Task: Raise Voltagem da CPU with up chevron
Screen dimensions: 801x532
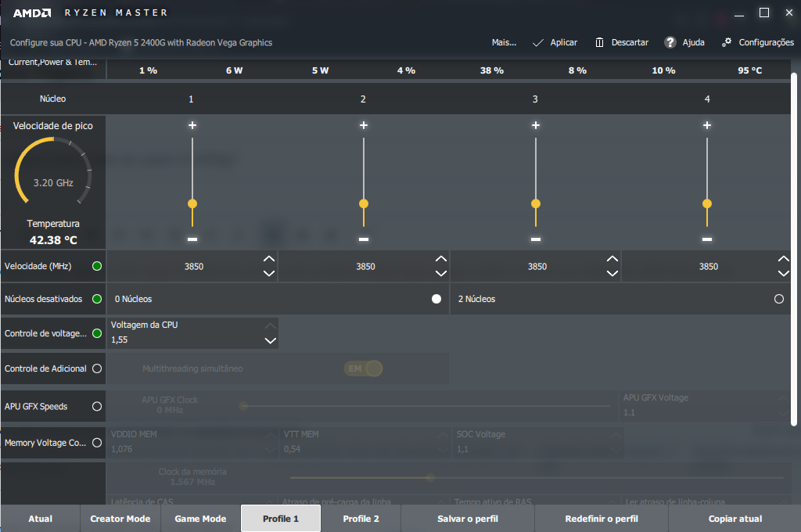Action: point(270,325)
